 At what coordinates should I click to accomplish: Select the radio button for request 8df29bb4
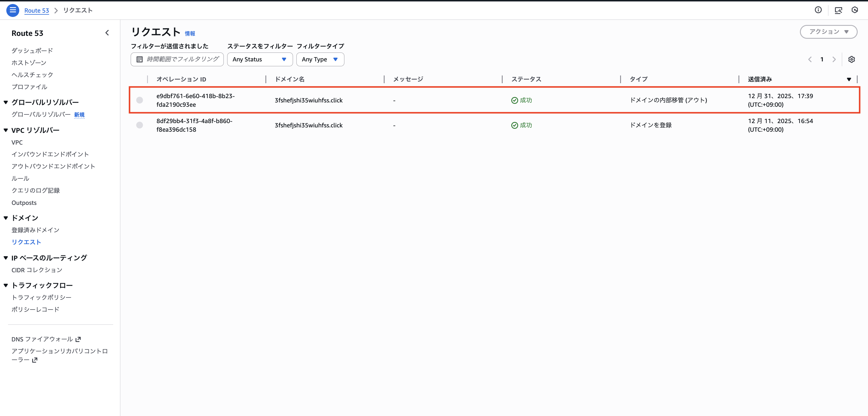tap(140, 125)
